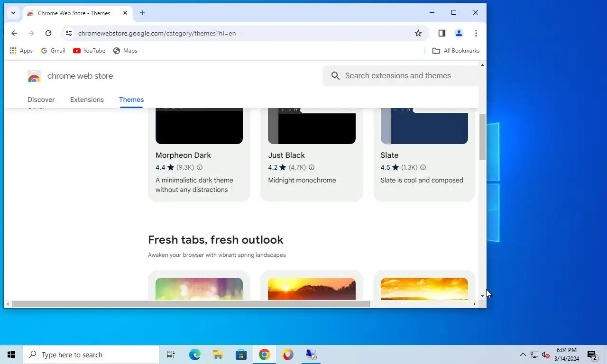Screen dimensions: 607x364
Task: Select the Themes tab
Action: click(x=131, y=100)
